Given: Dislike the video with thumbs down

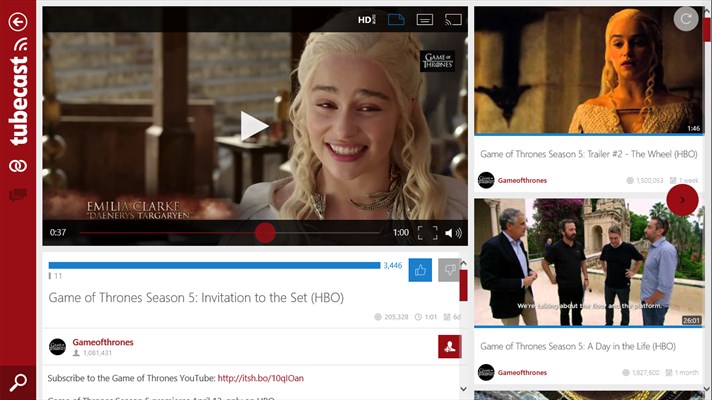Looking at the screenshot, I should (x=449, y=270).
